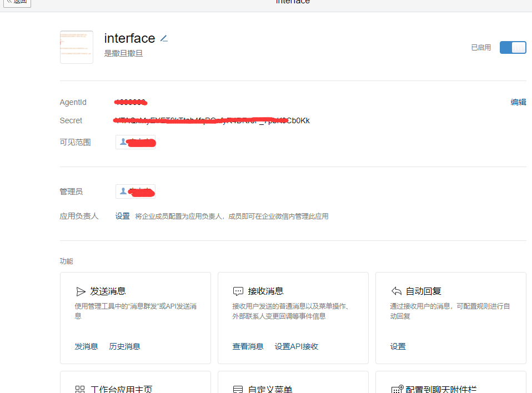The width and height of the screenshot is (532, 393).
Task: Click the 发送消息 paper plane icon
Action: 81,291
